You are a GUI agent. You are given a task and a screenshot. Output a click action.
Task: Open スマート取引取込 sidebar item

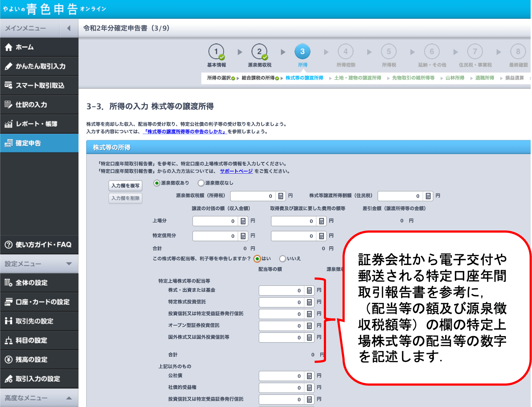pos(39,85)
